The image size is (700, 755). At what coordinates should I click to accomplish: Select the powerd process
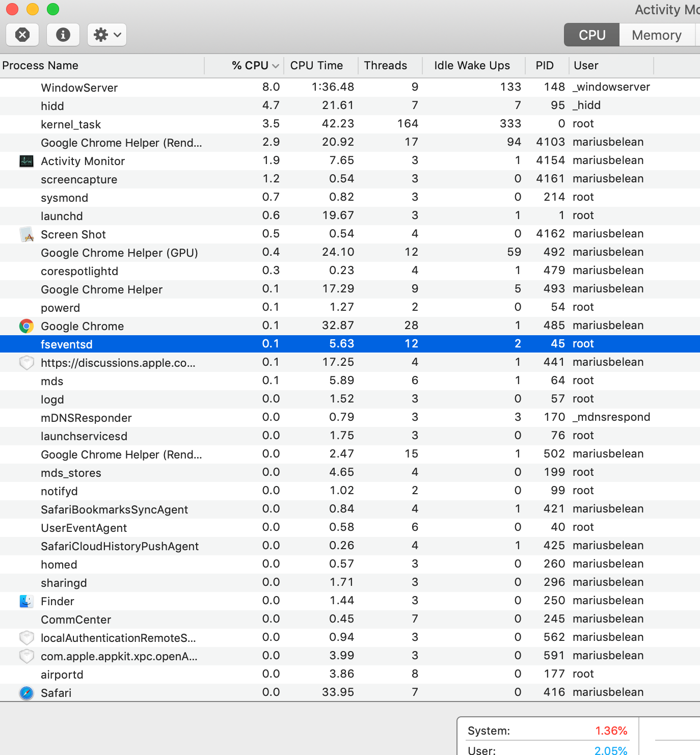60,308
